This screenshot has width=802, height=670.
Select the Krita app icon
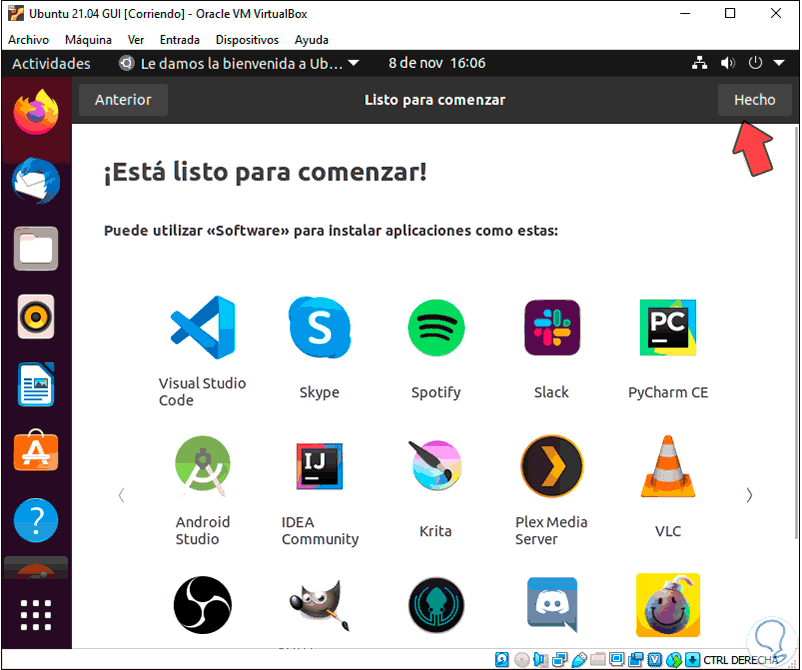pyautogui.click(x=436, y=466)
